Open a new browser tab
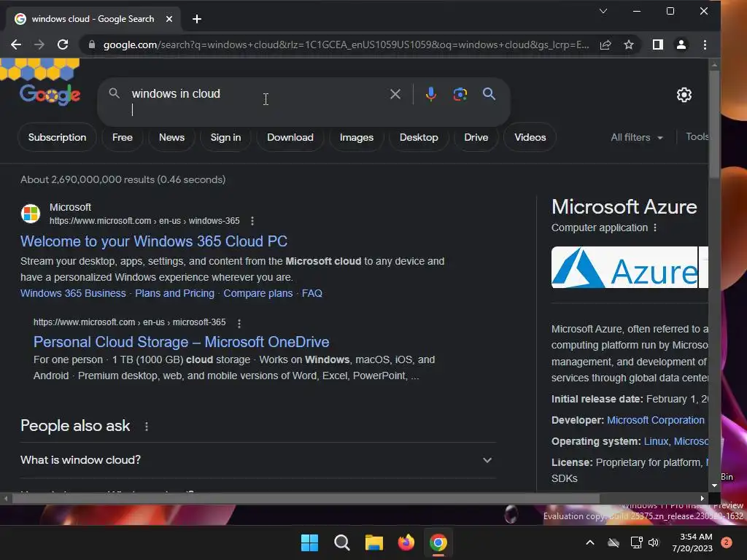 (x=197, y=19)
